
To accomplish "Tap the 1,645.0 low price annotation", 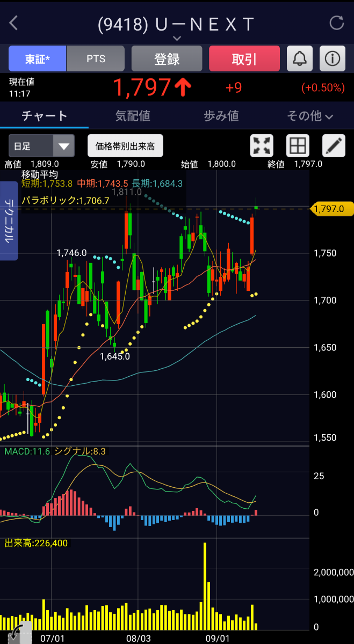I will [115, 356].
